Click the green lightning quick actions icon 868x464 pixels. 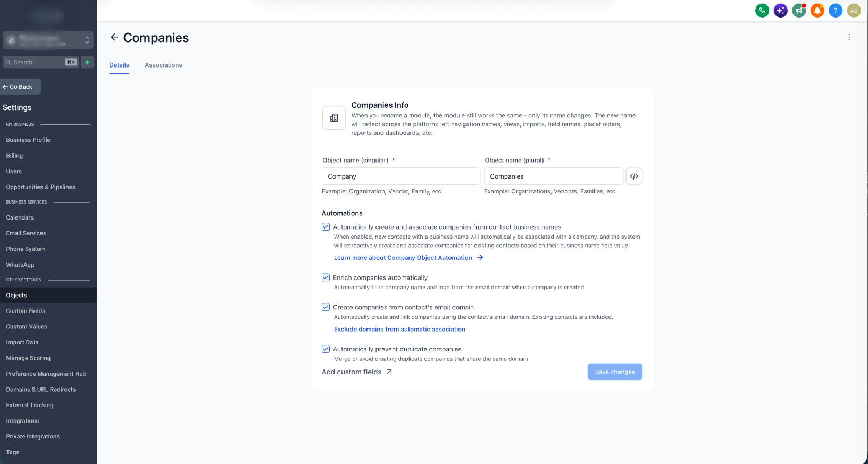[x=87, y=62]
